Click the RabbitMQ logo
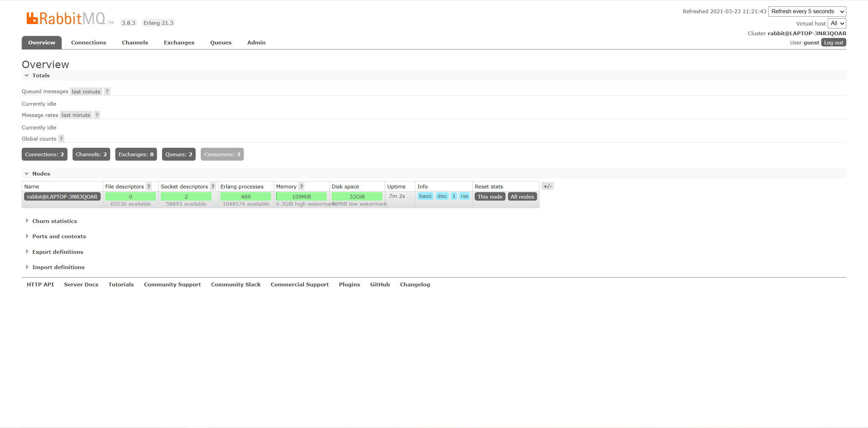The width and height of the screenshot is (868, 428). point(66,19)
